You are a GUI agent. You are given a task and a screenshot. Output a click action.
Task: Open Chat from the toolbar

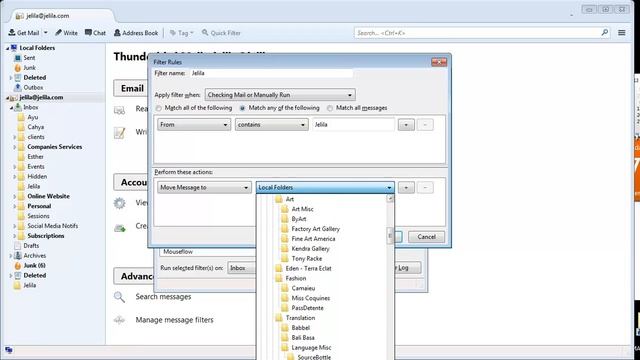(95, 33)
